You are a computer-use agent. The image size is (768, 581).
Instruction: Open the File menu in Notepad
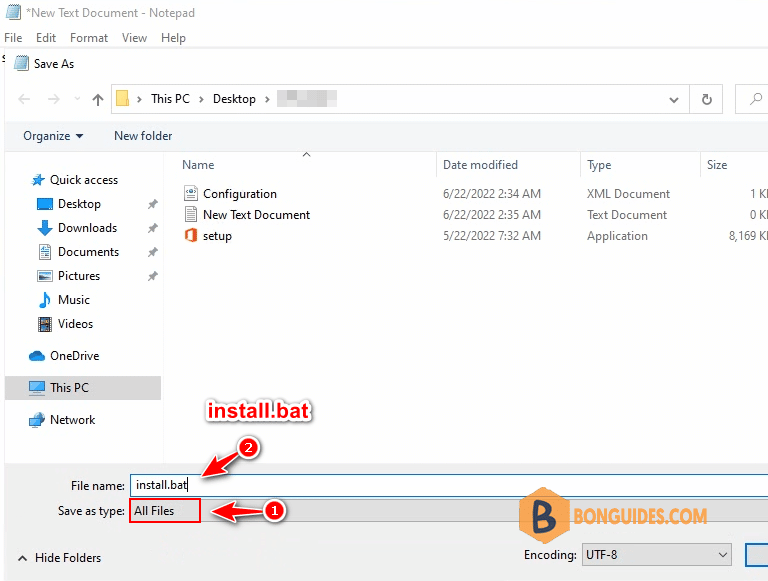(13, 38)
